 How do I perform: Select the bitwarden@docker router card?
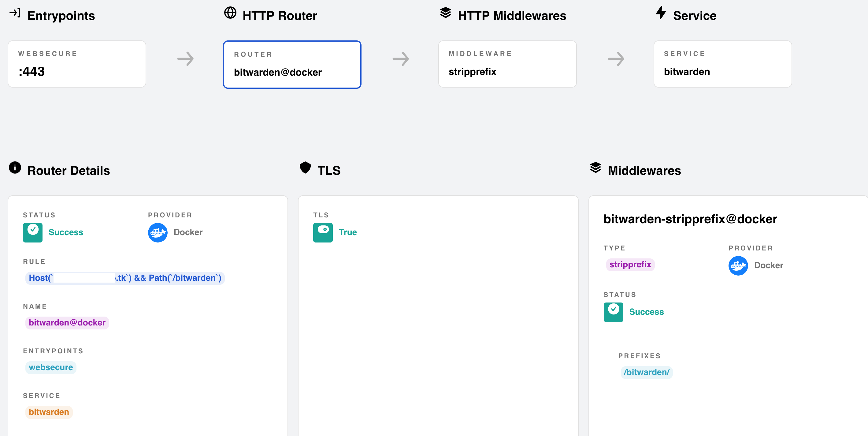pos(292,64)
